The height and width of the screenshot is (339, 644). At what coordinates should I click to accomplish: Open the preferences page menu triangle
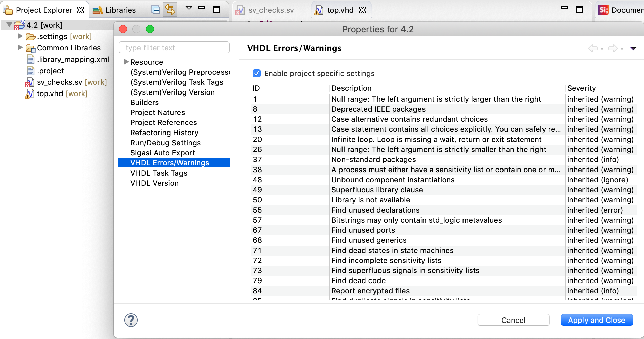click(633, 49)
